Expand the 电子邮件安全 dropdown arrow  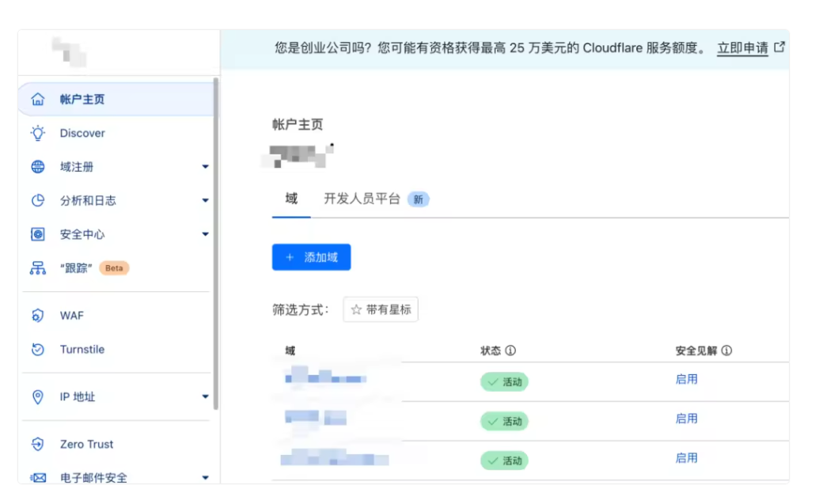coord(206,478)
